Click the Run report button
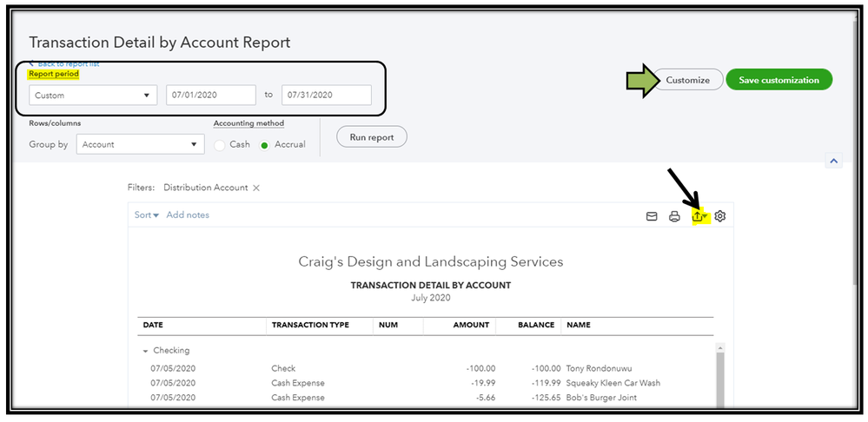The width and height of the screenshot is (868, 422). pyautogui.click(x=372, y=137)
